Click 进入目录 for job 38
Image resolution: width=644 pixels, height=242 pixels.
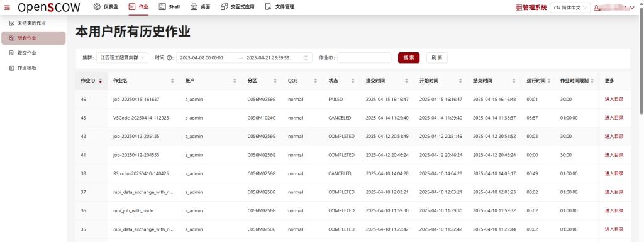tap(614, 174)
